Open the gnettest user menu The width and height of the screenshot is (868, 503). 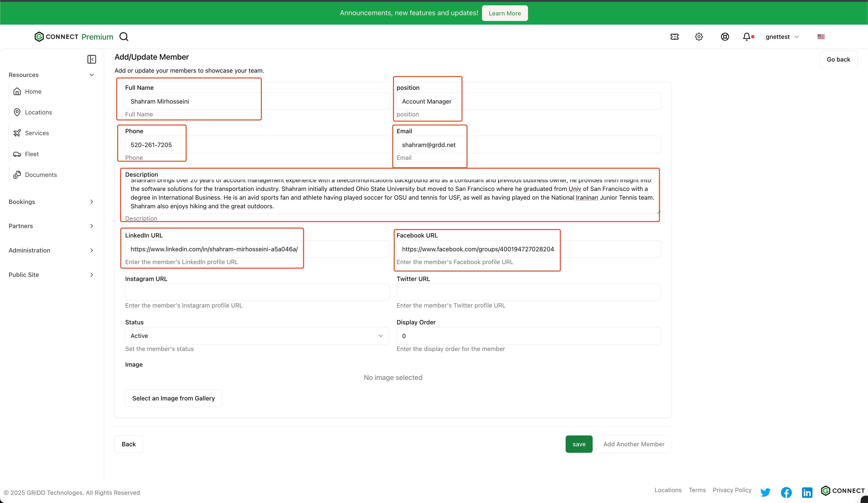(x=782, y=36)
